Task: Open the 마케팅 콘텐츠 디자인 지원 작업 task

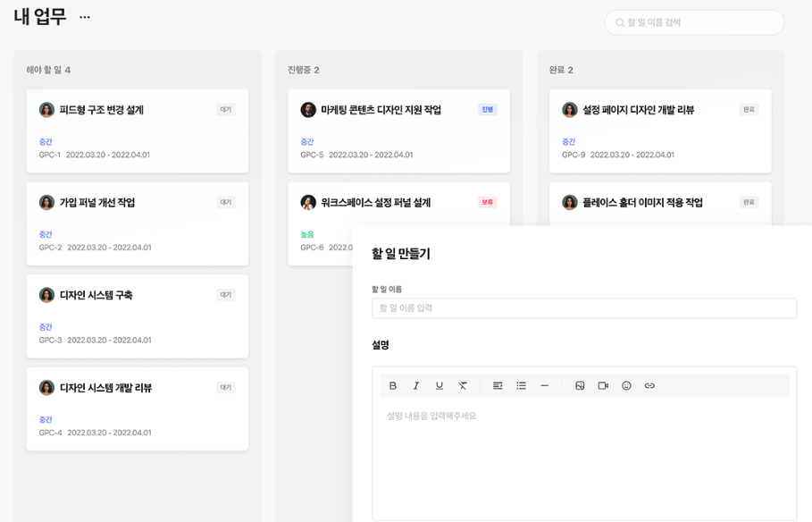Action: click(381, 110)
